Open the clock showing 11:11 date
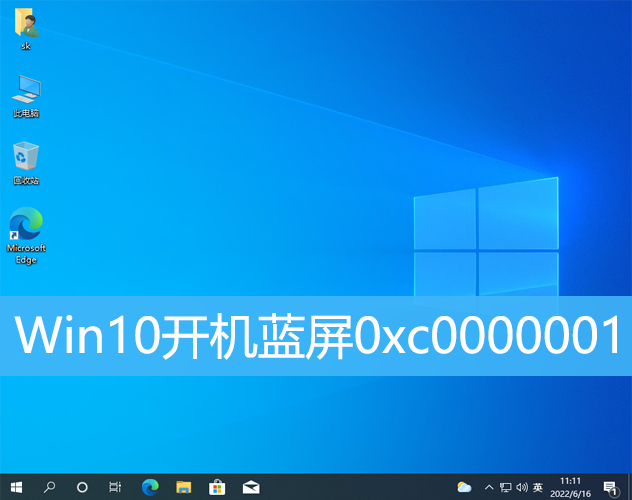The width and height of the screenshot is (632, 500). pyautogui.click(x=571, y=487)
